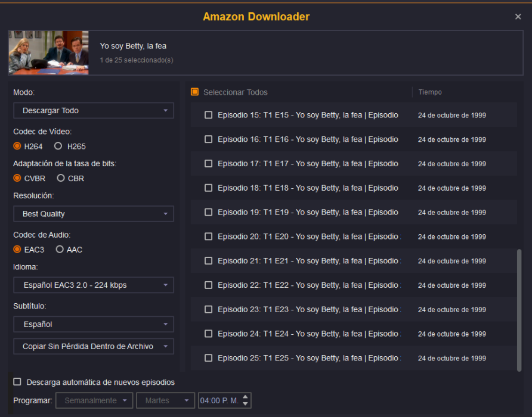Open the Subtítulo Español dropdown

coord(94,325)
